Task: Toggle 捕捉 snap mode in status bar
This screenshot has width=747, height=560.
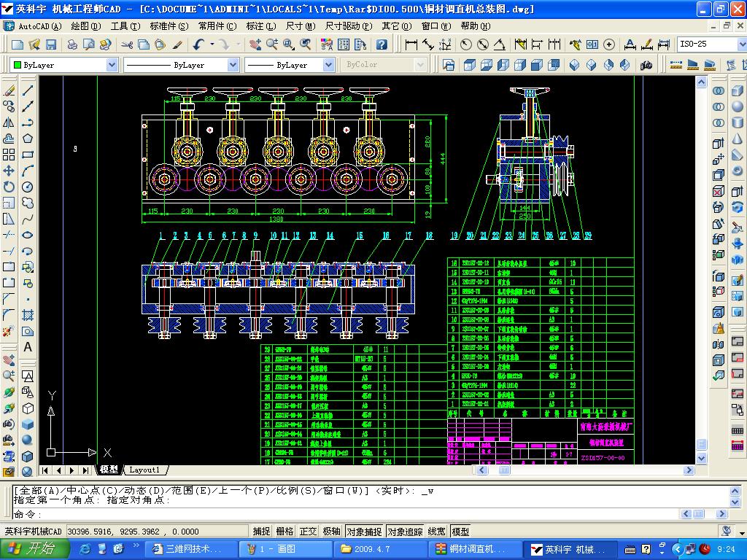Action: tap(261, 532)
